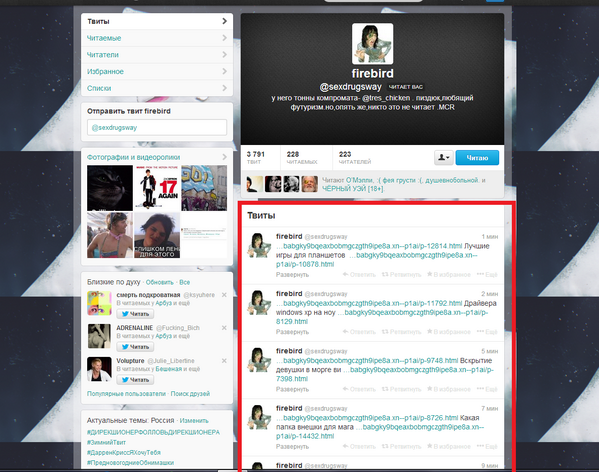The height and width of the screenshot is (472, 599).
Task: Click Все in Близкие по духу
Action: (185, 282)
